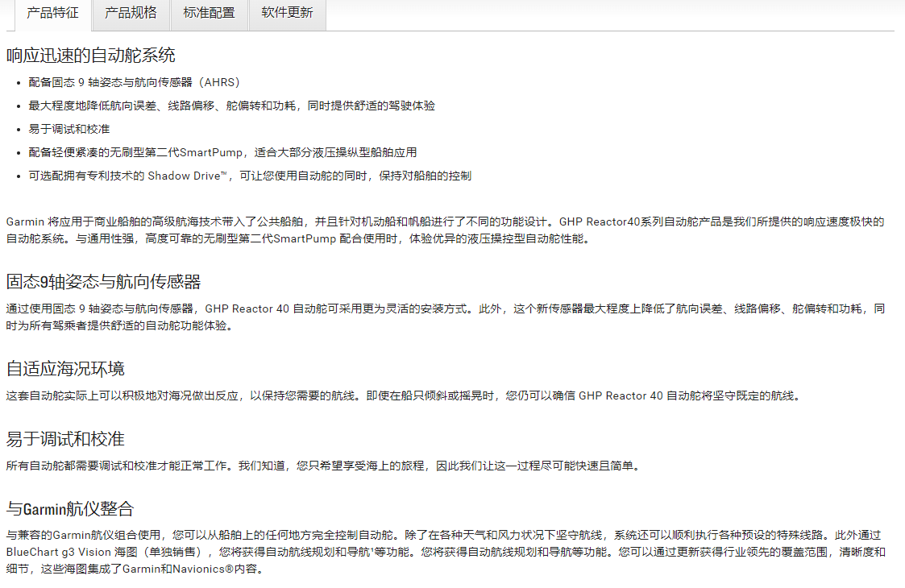Click the paragraph beginning with Garmin 将应用于商业船舶
This screenshot has height=588, width=905.
(x=445, y=230)
